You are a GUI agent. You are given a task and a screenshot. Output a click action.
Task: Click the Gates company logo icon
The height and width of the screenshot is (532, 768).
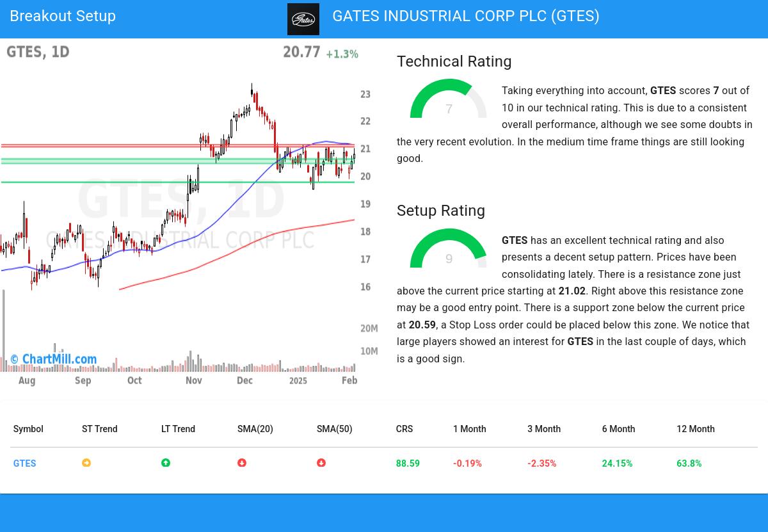(303, 19)
